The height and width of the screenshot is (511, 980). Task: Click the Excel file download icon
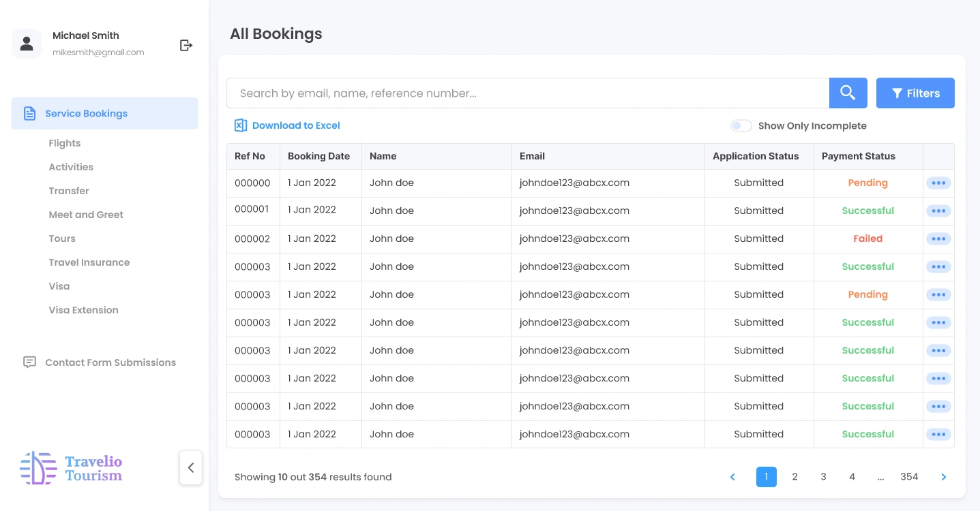pos(240,125)
